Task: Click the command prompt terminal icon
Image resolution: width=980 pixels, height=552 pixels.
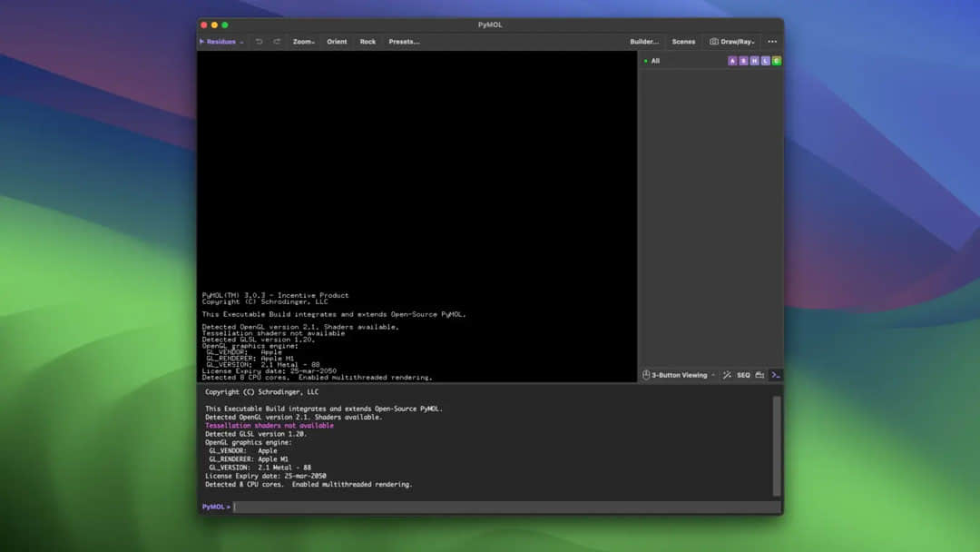Action: tap(775, 375)
